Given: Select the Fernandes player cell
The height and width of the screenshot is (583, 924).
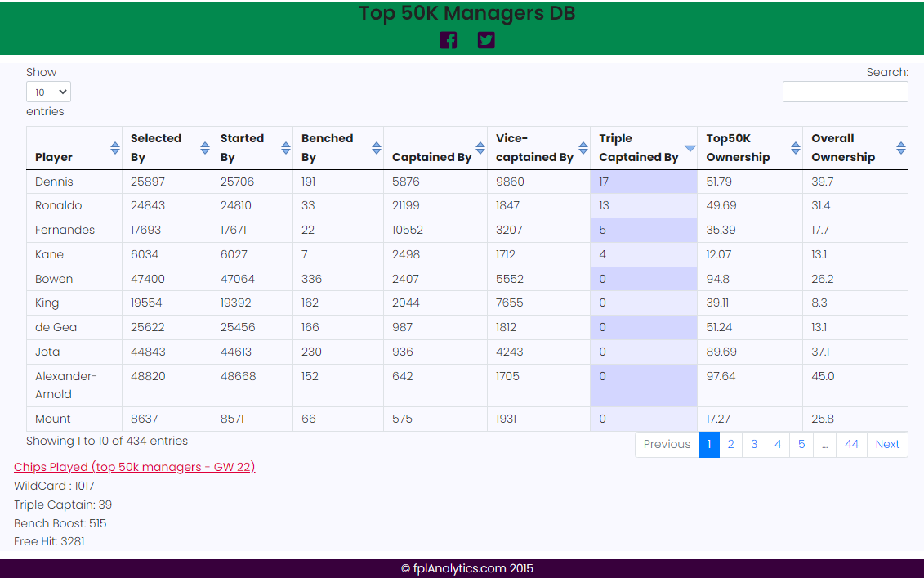Looking at the screenshot, I should tap(74, 230).
